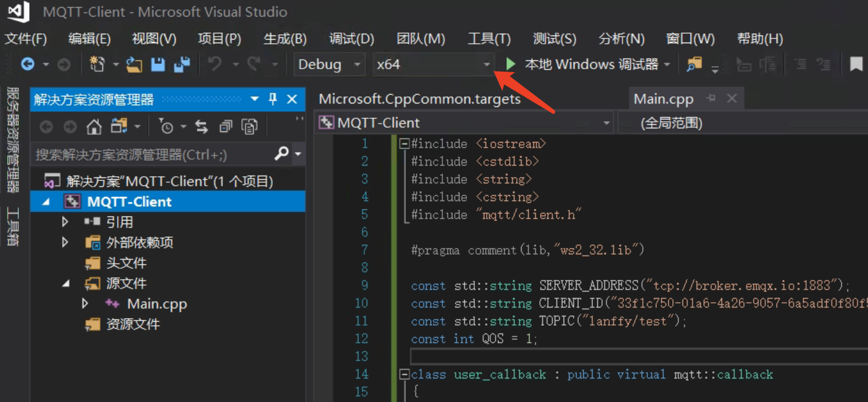The width and height of the screenshot is (868, 402).
Task: Click the uncomment selection toolbar icon
Action: point(824,64)
